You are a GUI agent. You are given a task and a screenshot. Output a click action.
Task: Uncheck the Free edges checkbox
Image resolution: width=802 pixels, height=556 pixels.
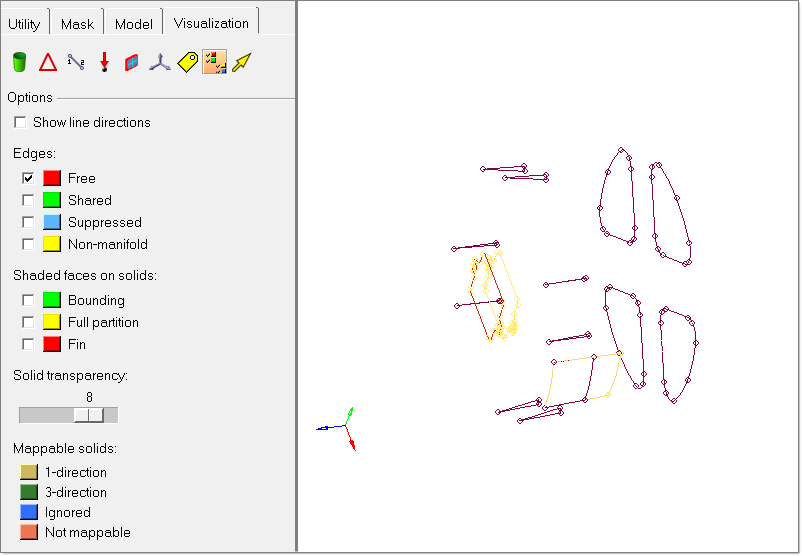coord(28,178)
